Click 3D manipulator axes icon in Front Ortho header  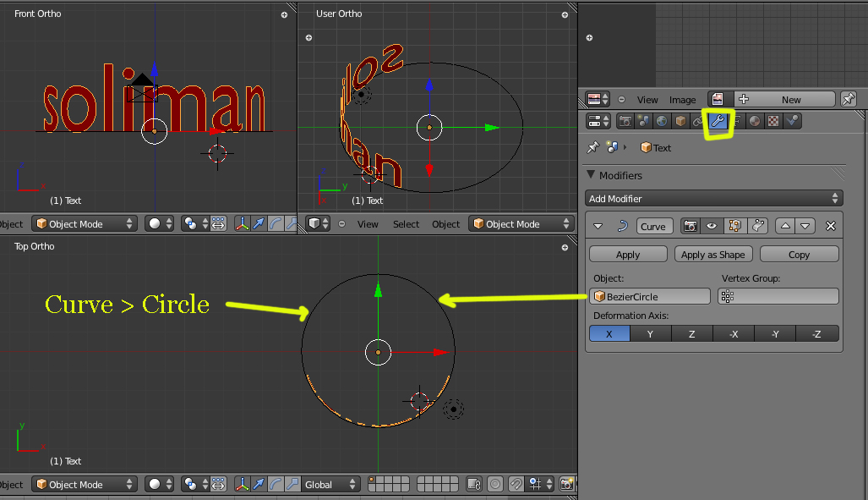242,224
